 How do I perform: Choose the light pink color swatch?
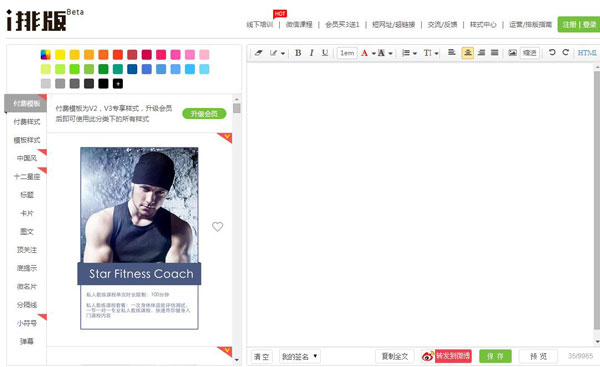click(204, 55)
